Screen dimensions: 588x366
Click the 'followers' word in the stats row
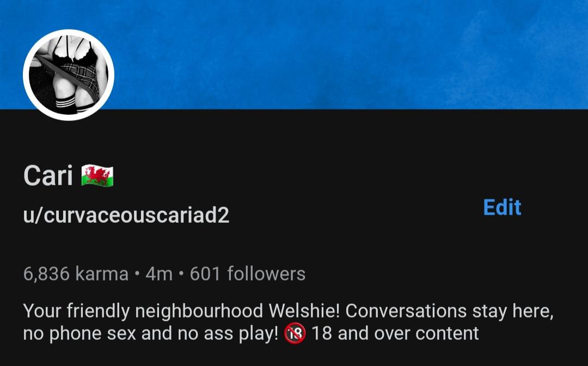click(266, 274)
